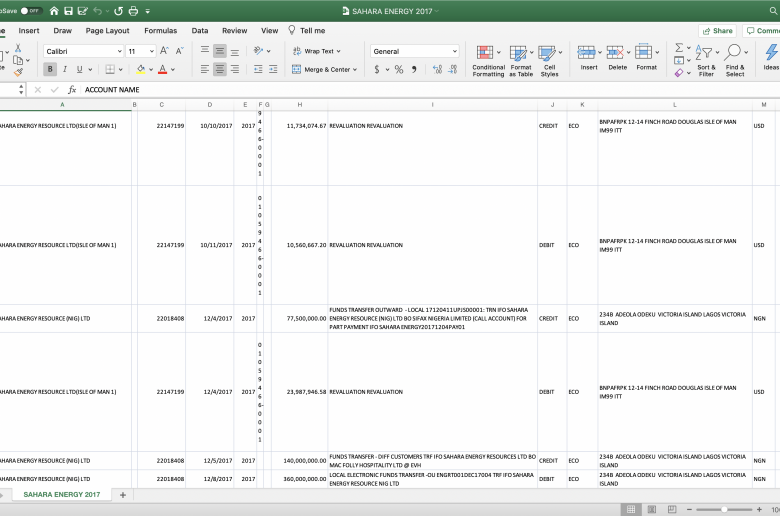Viewport: 780px width, 516px height.
Task: Open Cell Styles gallery
Action: coord(550,60)
